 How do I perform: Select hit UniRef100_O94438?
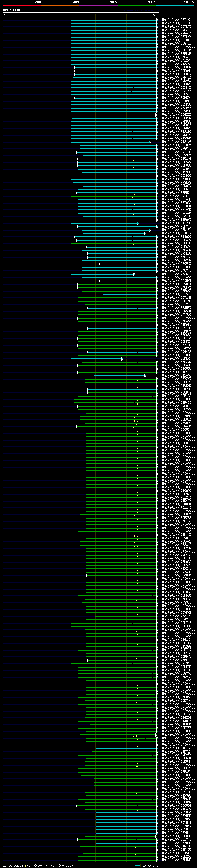pyautogui.click(x=177, y=352)
